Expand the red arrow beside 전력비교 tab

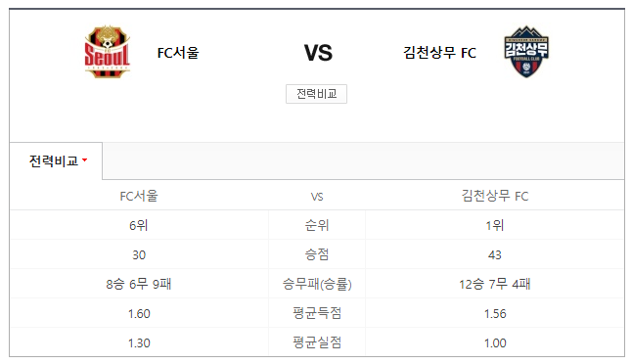(85, 160)
